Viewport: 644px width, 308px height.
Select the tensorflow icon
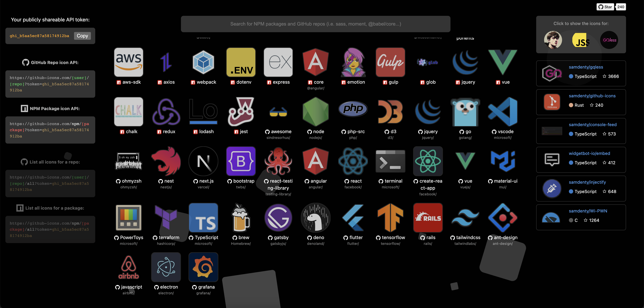tap(390, 218)
